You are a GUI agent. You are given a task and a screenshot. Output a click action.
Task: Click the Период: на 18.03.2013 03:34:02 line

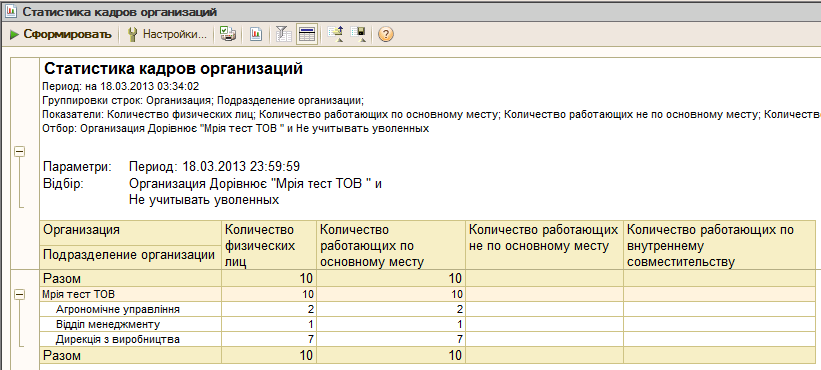120,86
